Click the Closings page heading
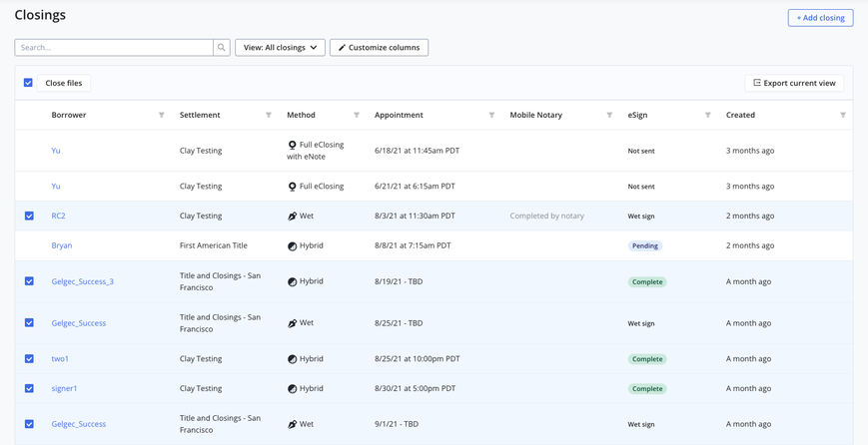The width and height of the screenshot is (868, 445). [40, 15]
